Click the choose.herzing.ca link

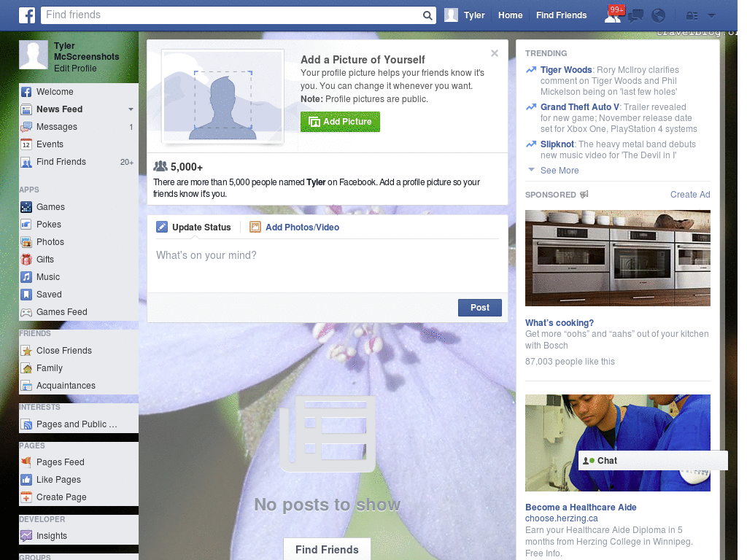(x=561, y=518)
